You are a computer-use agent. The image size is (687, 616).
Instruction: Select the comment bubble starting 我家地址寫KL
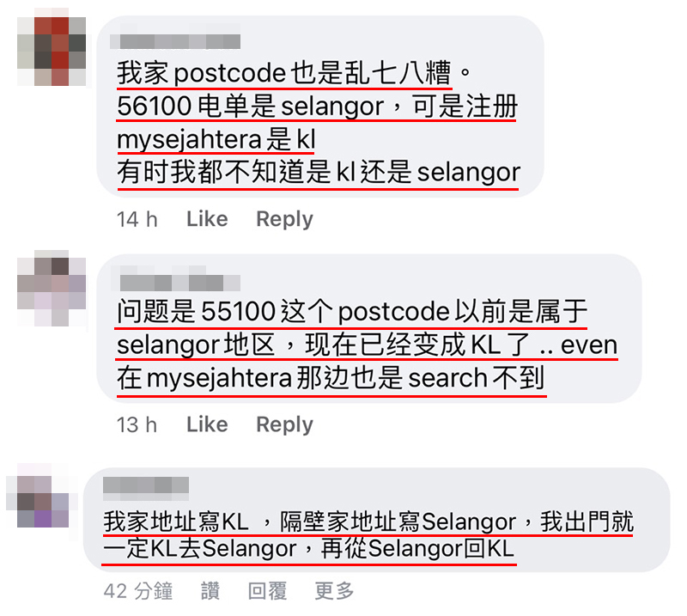(x=377, y=520)
